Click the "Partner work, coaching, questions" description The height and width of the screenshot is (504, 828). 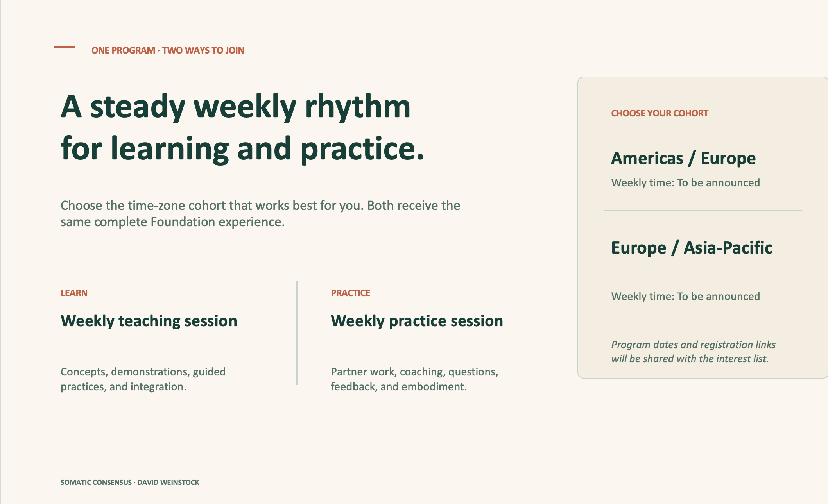[415, 379]
